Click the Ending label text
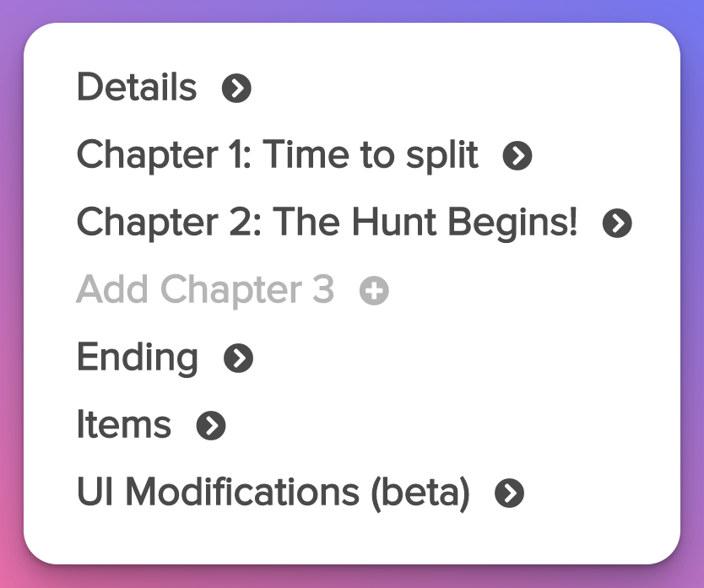This screenshot has width=704, height=588. [x=138, y=358]
